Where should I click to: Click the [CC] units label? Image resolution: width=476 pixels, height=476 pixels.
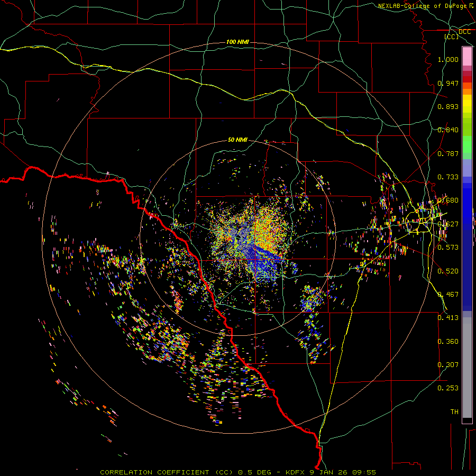(x=452, y=36)
